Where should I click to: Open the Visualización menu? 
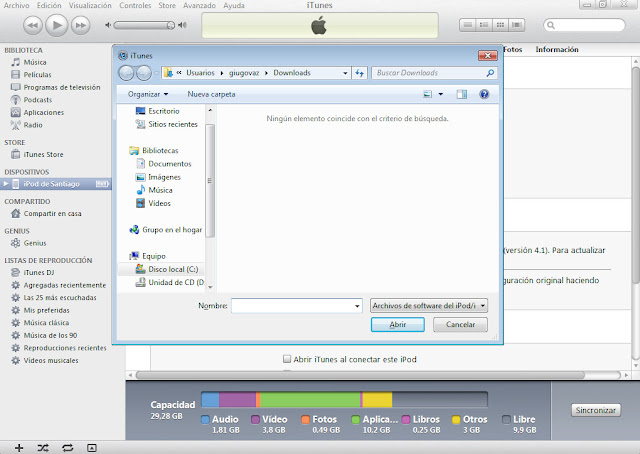(x=90, y=5)
